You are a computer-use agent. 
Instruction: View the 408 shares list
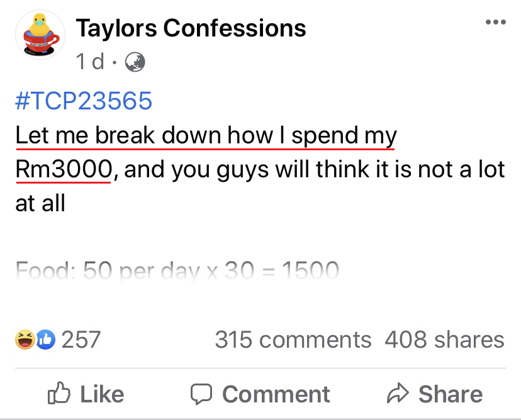[x=444, y=340]
